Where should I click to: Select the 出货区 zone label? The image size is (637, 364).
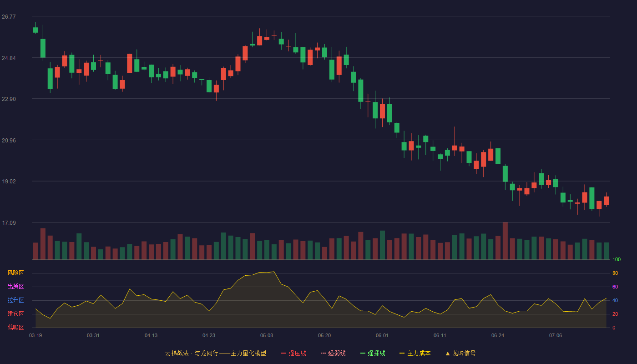tap(15, 287)
